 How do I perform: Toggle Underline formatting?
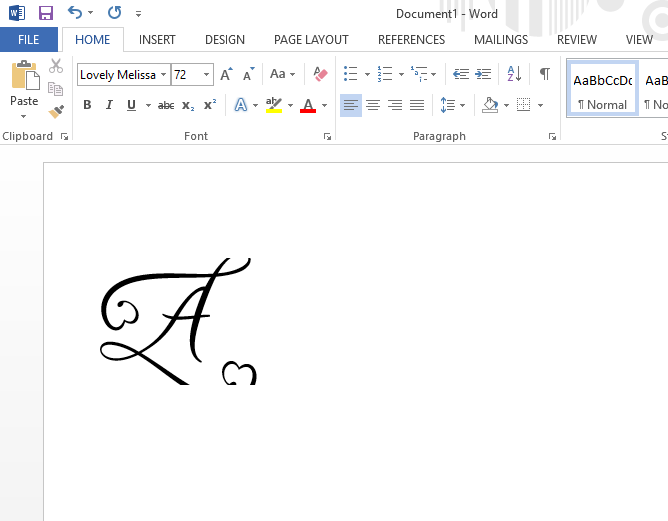tap(131, 105)
